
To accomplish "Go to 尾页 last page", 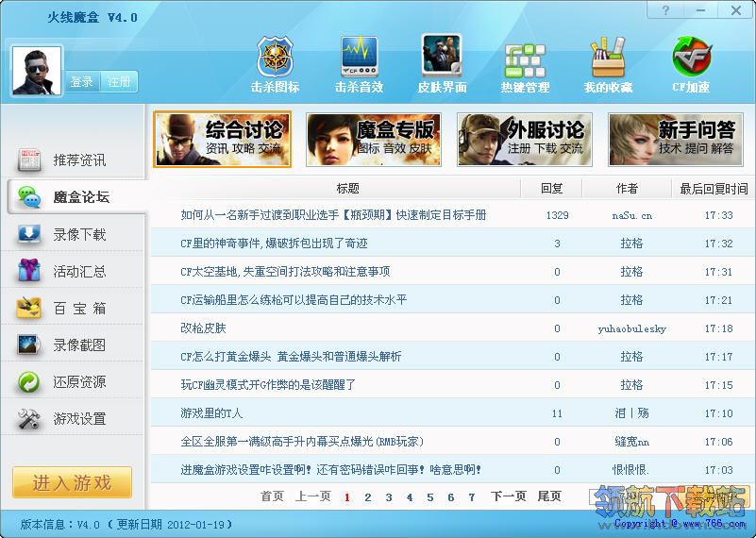I will click(549, 496).
